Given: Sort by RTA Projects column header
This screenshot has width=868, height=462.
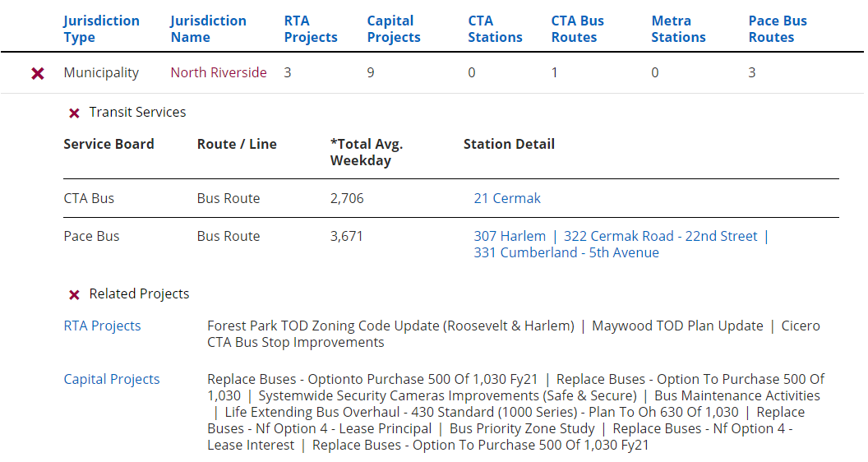Looking at the screenshot, I should (311, 29).
